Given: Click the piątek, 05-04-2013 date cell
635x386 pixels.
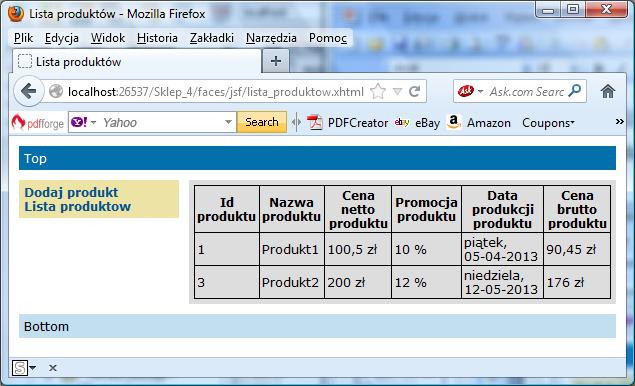Looking at the screenshot, I should pos(503,249).
